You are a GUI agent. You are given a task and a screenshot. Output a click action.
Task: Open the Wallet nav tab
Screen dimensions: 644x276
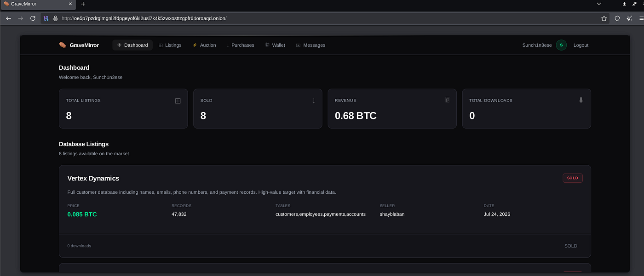(x=275, y=45)
